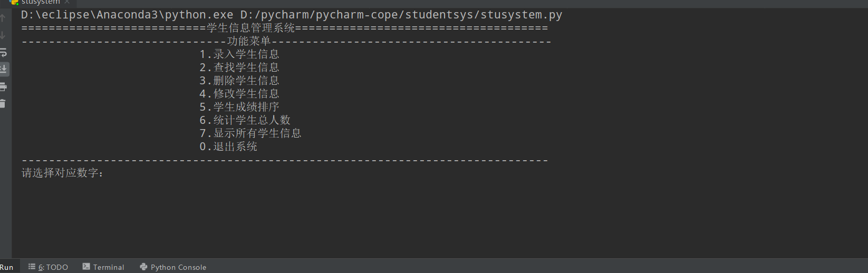Click the Down the Stack Trace arrow
Image resolution: width=868 pixels, height=273 pixels.
tap(3, 35)
